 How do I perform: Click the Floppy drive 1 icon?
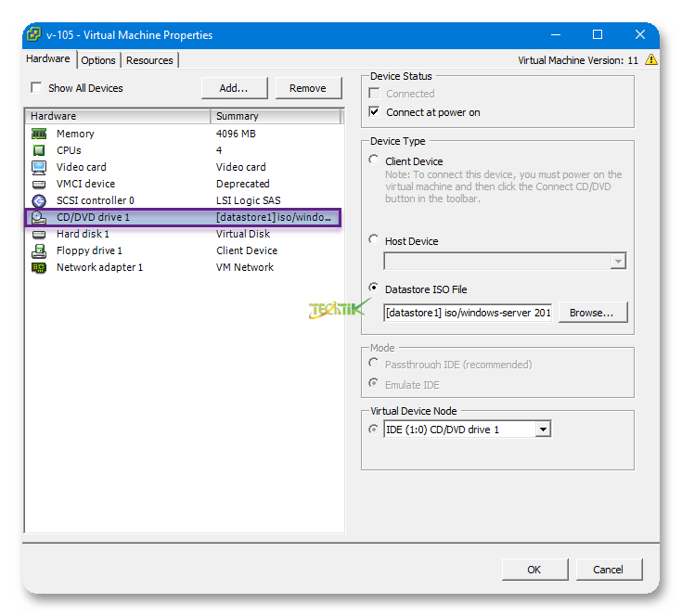point(39,250)
